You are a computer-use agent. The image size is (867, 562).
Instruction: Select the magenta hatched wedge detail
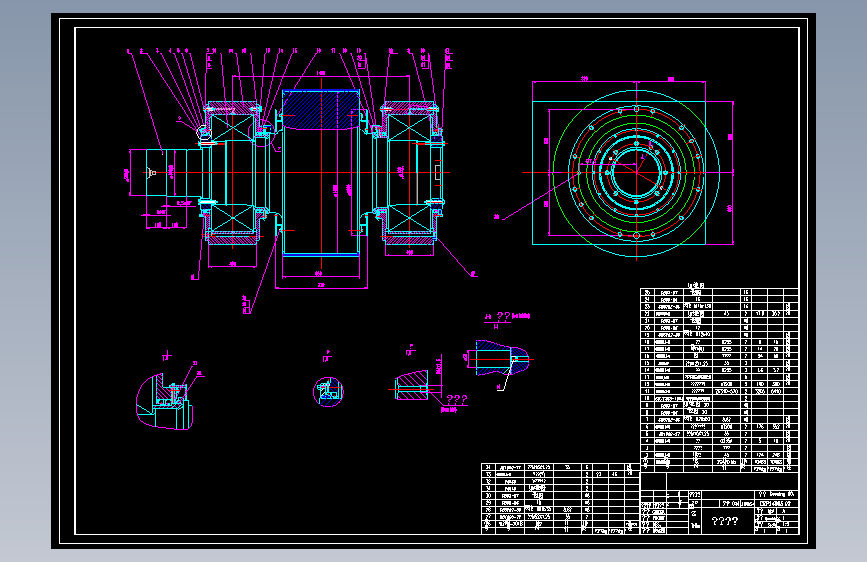(412, 386)
